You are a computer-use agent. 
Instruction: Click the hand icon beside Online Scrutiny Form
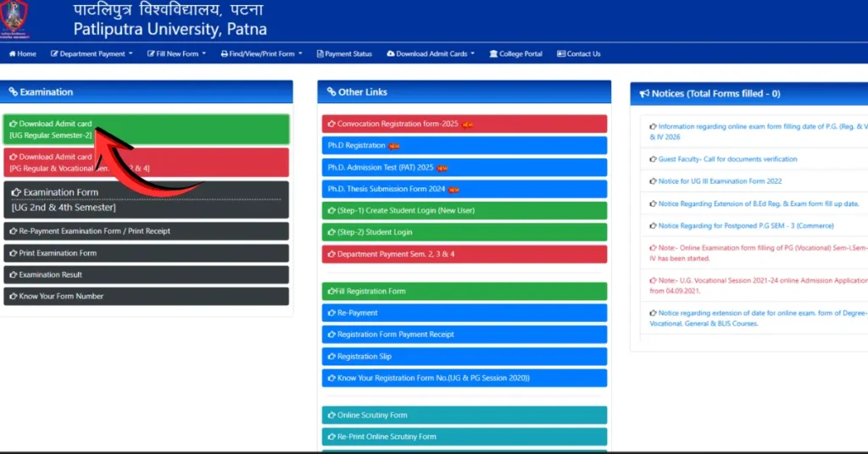(x=331, y=415)
